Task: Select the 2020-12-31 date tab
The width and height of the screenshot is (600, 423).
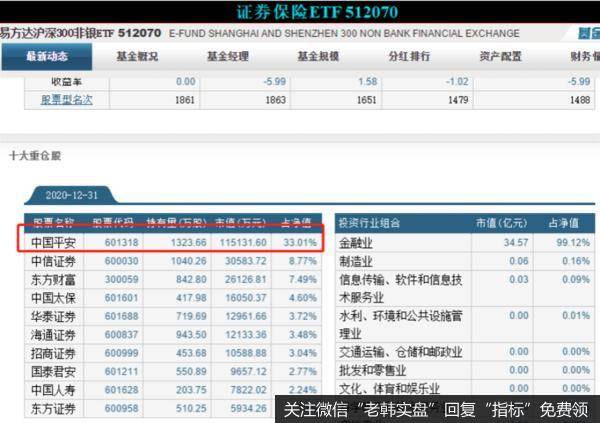Action: 72,195
